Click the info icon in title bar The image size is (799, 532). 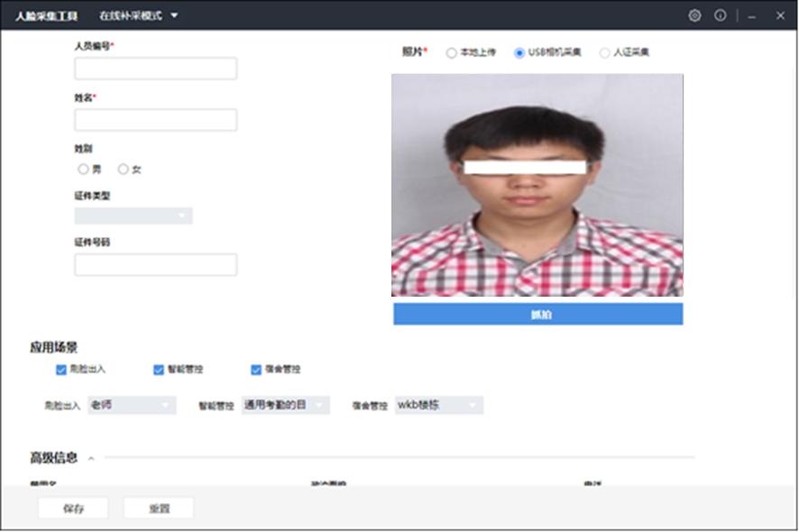[x=719, y=15]
